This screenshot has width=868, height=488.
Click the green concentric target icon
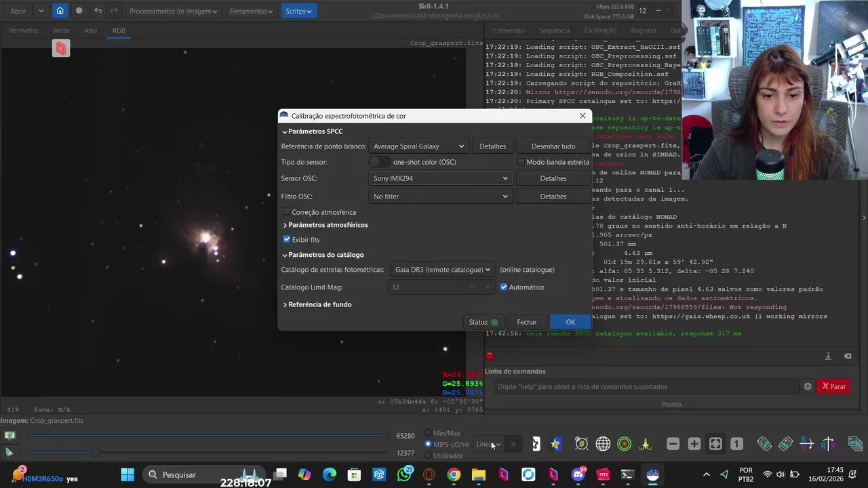625,444
